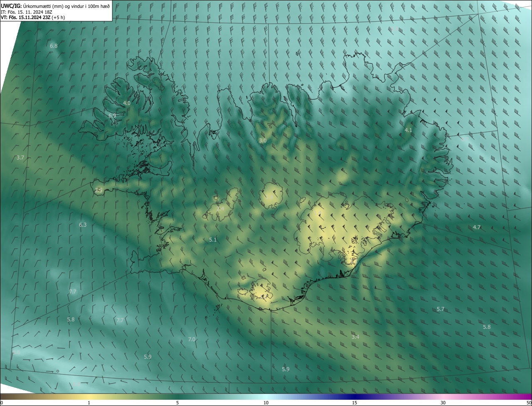Click the yellow band near 1 on color scale

pyautogui.click(x=89, y=397)
